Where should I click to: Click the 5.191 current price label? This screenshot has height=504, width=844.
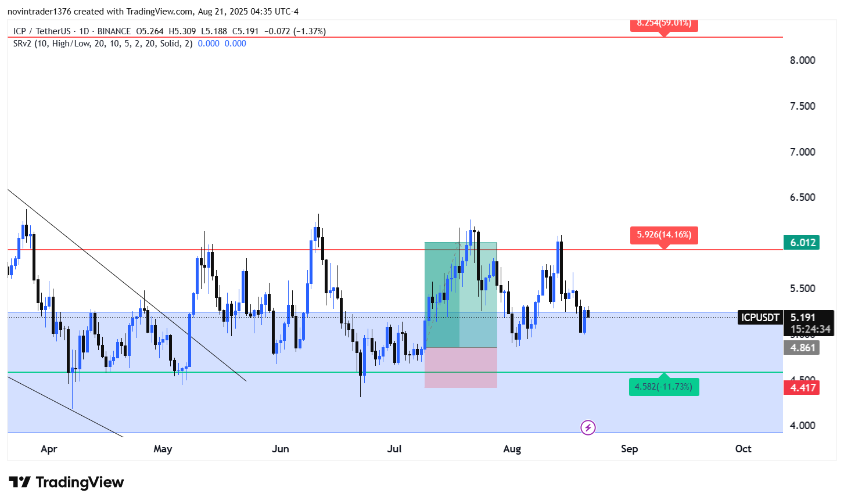pos(803,318)
